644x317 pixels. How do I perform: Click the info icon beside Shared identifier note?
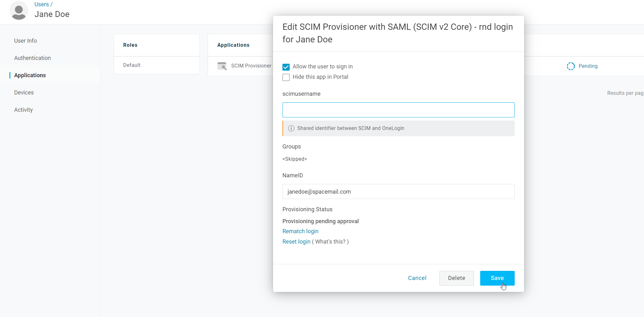pyautogui.click(x=291, y=128)
